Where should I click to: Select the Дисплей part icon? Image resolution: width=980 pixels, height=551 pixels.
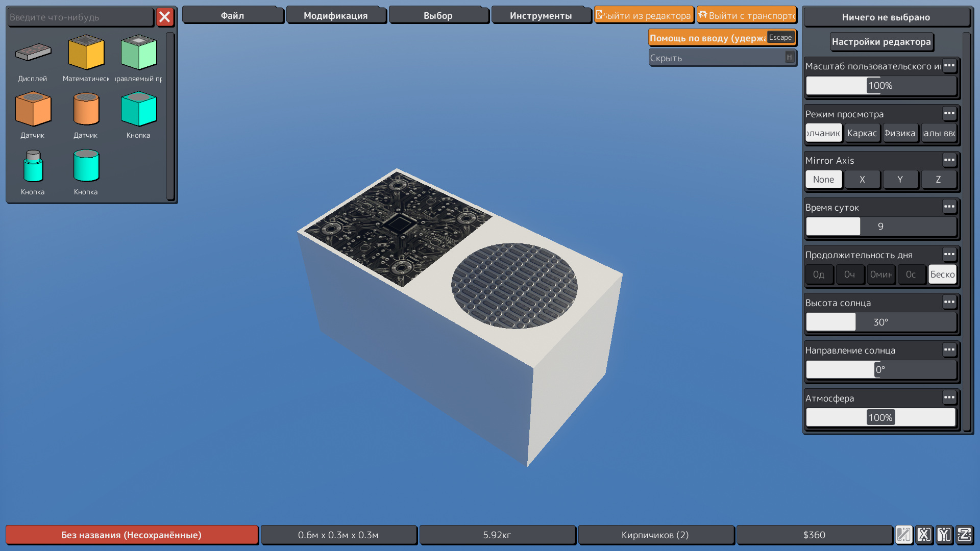click(33, 53)
